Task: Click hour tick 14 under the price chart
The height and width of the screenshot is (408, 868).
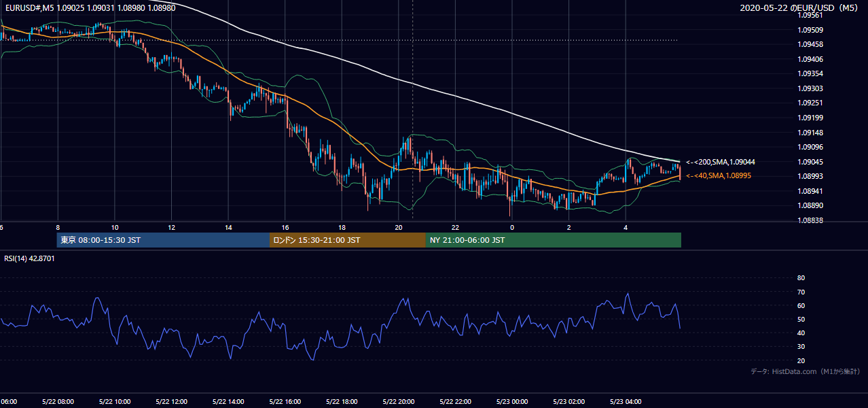Action: (228, 227)
